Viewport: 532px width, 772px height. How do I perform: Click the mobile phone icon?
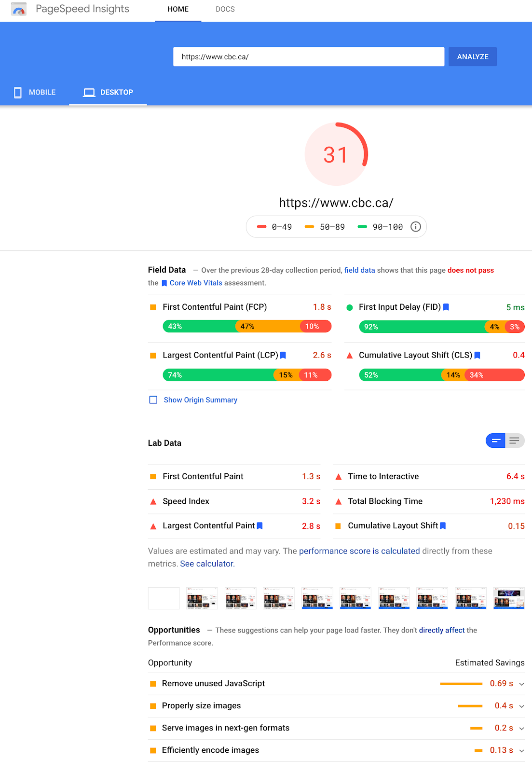(x=18, y=92)
